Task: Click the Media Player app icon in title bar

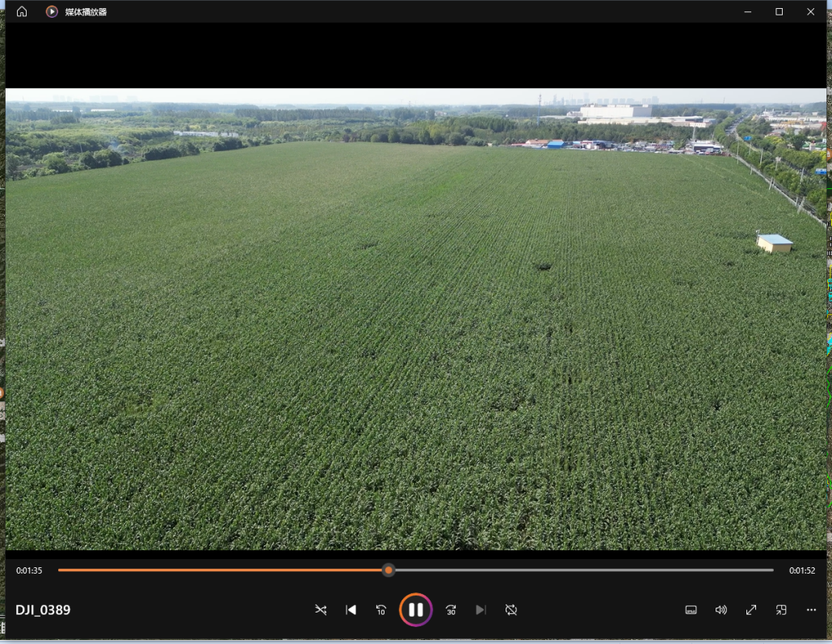Action: coord(52,11)
